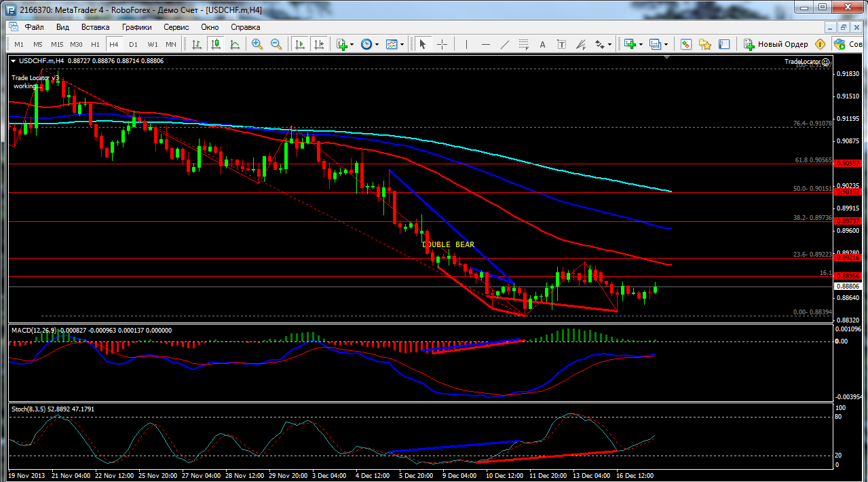Screen dimensions: 868x482
Task: Open the Файл menu
Action: click(34, 27)
